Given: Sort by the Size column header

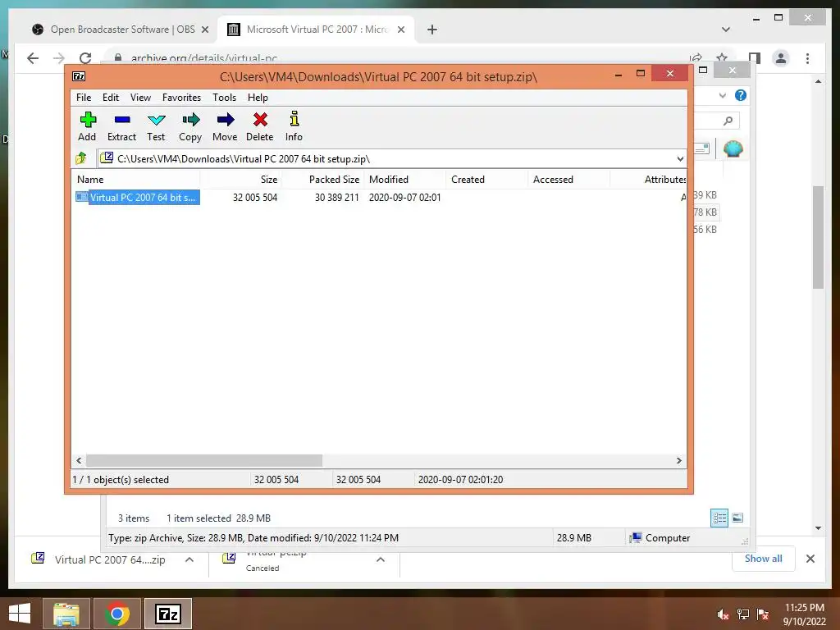Looking at the screenshot, I should 240,180.
